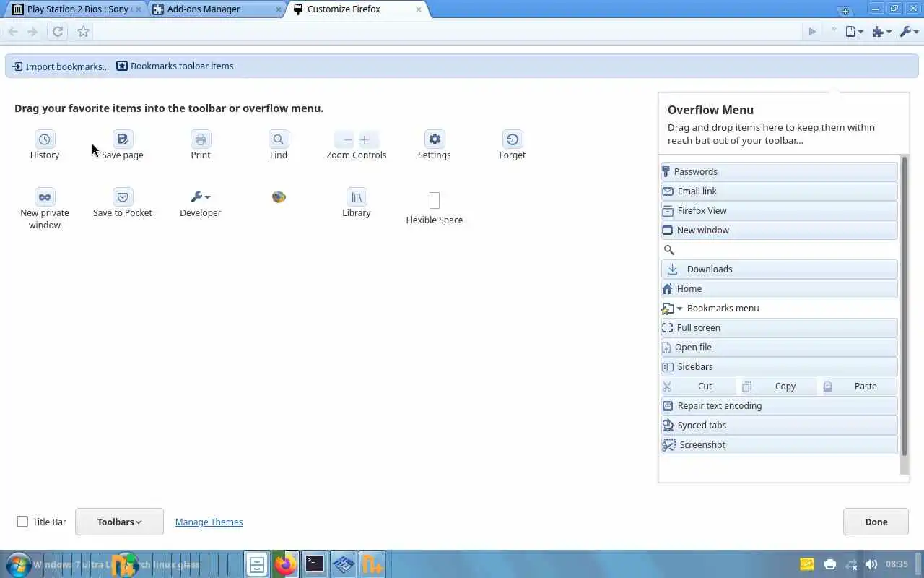This screenshot has height=578, width=924.
Task: Click the forward arrow in the navigation bar
Action: (x=32, y=31)
